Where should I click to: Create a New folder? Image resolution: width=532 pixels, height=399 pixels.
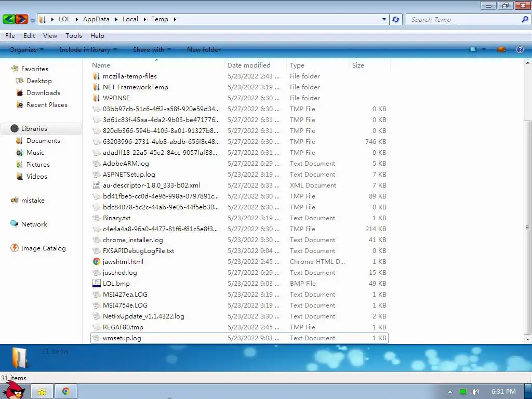pos(204,49)
